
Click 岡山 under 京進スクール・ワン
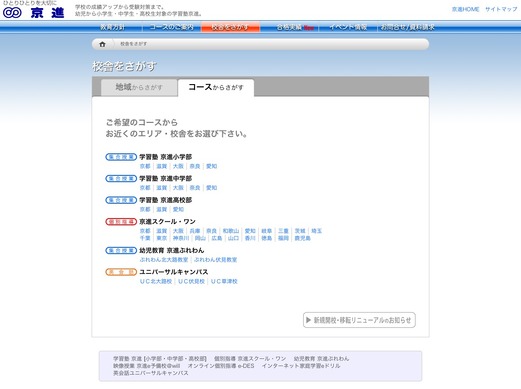(x=200, y=238)
